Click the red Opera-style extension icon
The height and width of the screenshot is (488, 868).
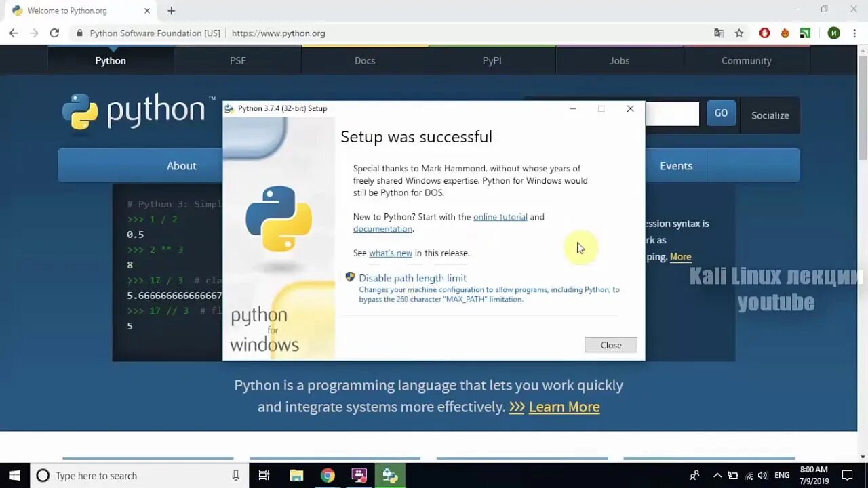click(764, 33)
